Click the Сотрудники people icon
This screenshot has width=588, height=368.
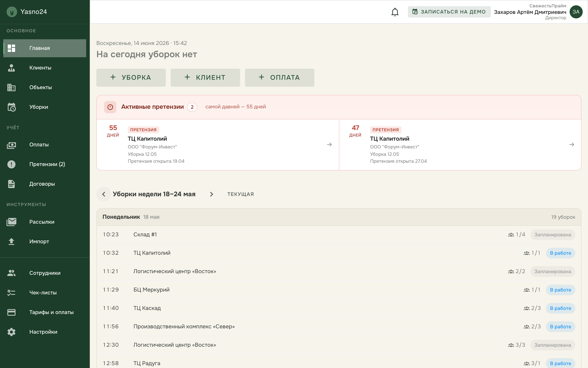11,273
